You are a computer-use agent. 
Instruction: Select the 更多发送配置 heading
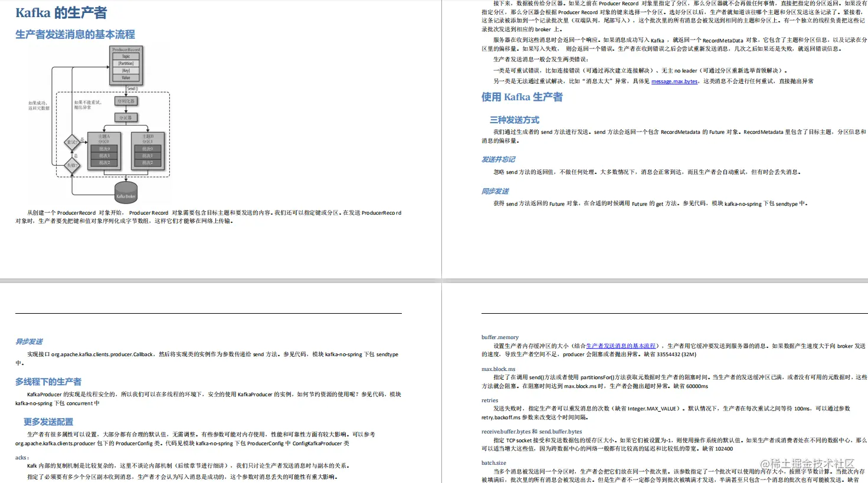coord(49,421)
